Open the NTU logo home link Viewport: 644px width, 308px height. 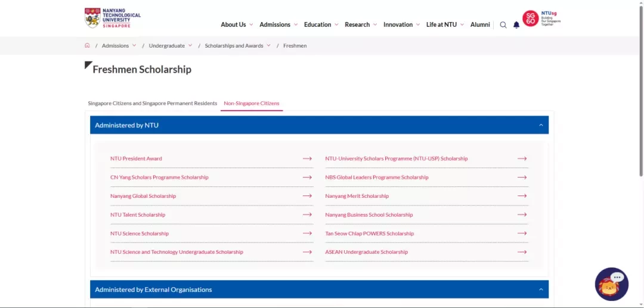click(x=113, y=18)
